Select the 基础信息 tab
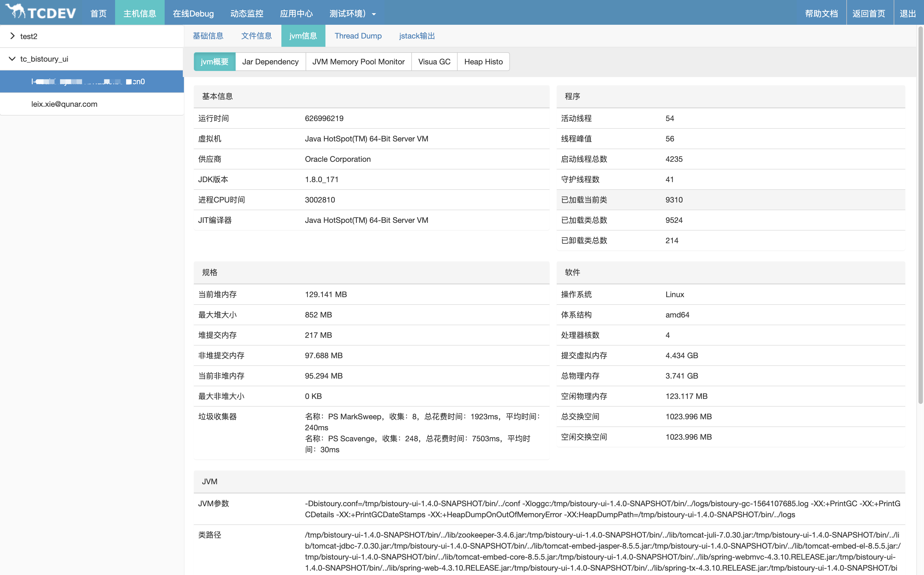Screen dimensions: 924x575 click(x=208, y=36)
